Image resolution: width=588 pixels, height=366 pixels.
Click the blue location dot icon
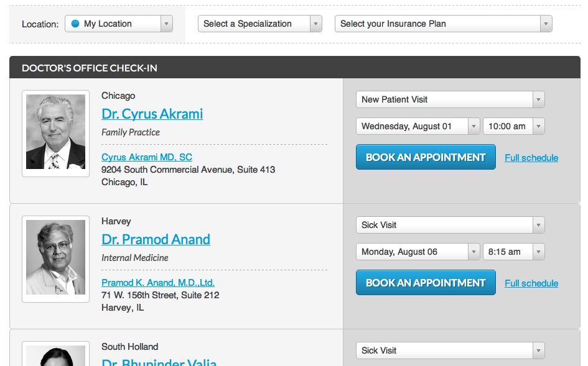75,24
